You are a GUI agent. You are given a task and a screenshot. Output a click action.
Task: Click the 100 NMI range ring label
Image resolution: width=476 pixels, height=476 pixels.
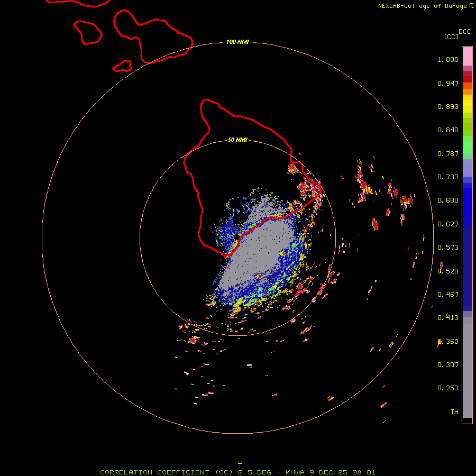point(237,42)
